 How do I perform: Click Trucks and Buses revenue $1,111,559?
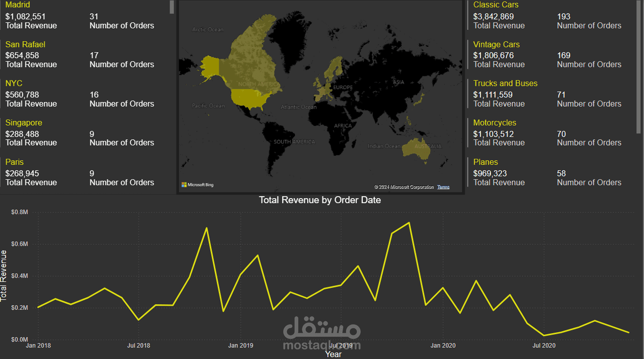point(493,95)
